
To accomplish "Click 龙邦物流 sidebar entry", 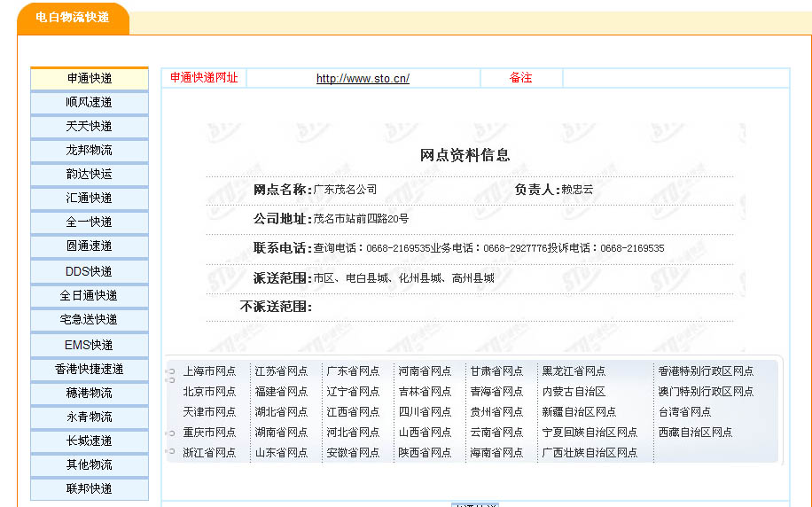I will click(89, 151).
